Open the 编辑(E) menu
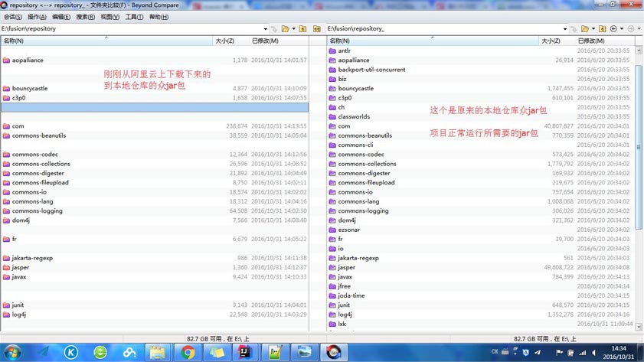The image size is (644, 362). [x=61, y=17]
